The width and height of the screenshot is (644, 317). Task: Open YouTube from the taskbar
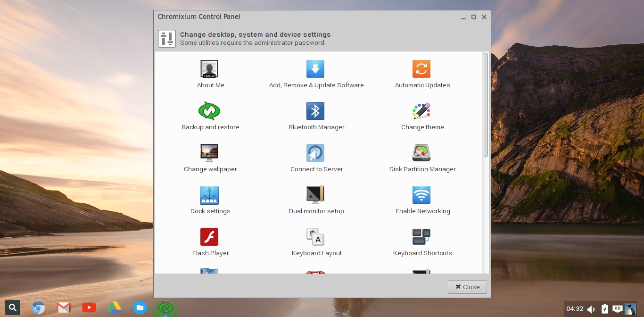tap(89, 308)
